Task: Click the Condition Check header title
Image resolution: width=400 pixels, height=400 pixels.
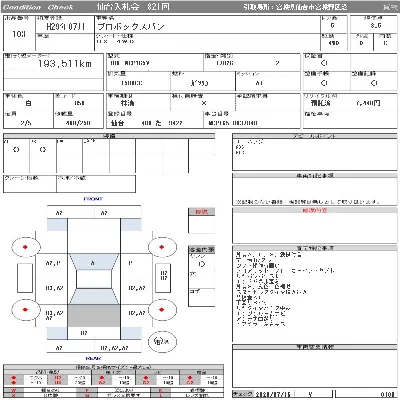Action: click(x=38, y=7)
